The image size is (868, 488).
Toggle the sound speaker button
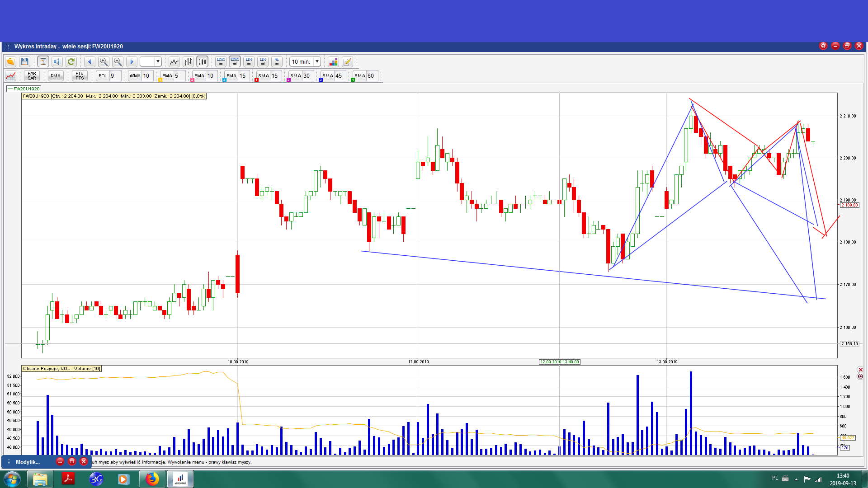tap(57, 61)
